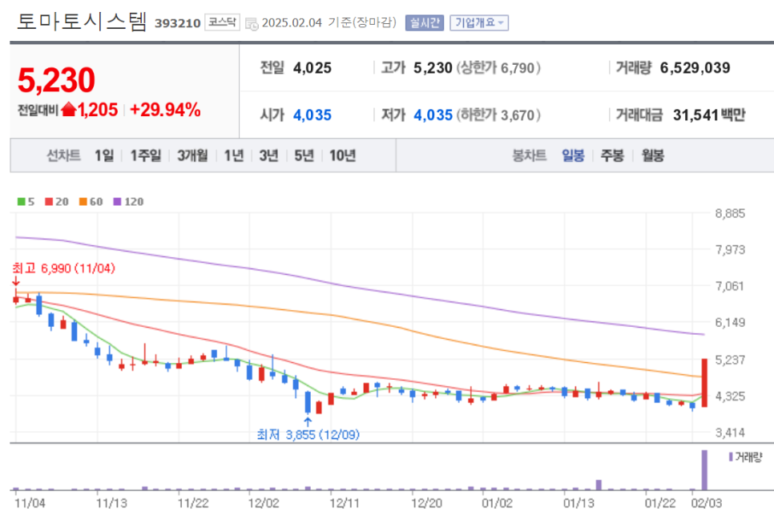Click the 거래량 value 6,529,039
The width and height of the screenshot is (774, 532).
(x=695, y=67)
